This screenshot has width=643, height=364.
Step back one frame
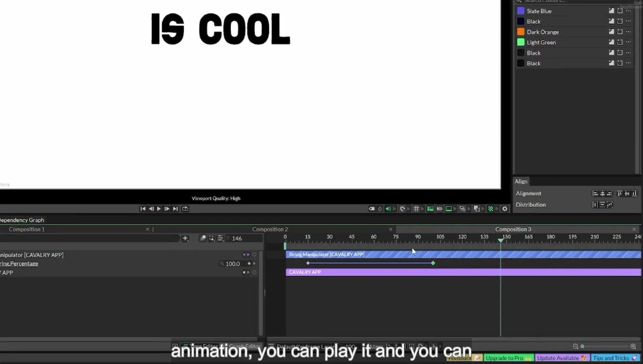click(151, 209)
